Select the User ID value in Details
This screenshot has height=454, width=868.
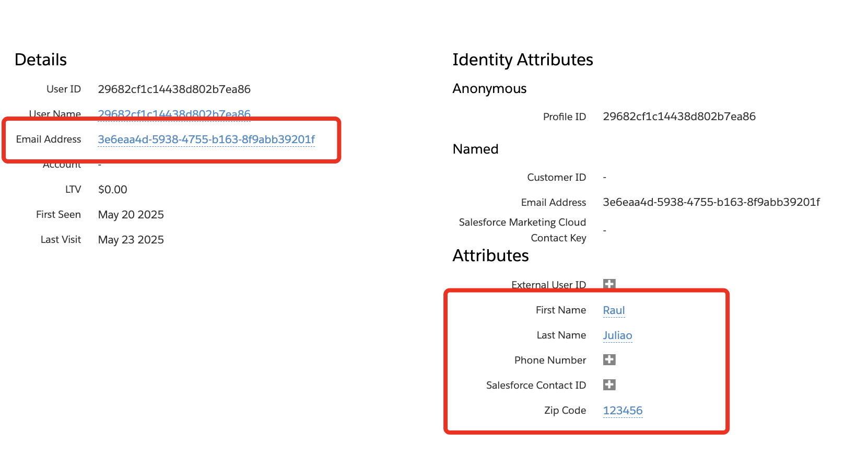174,89
